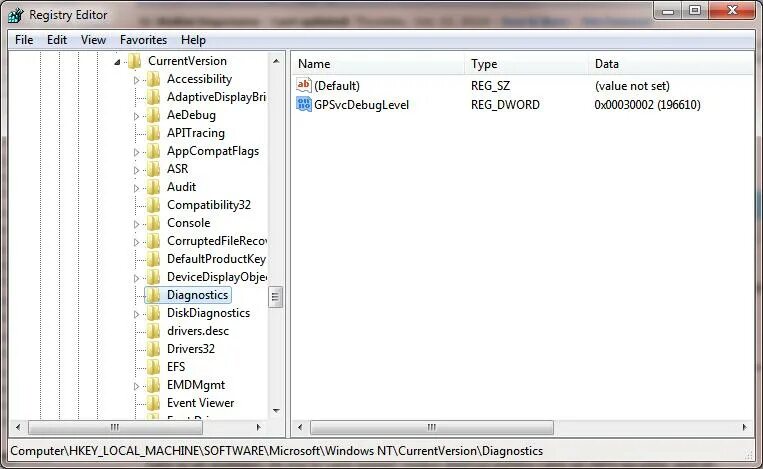Click the (Default) string value icon

pyautogui.click(x=304, y=85)
